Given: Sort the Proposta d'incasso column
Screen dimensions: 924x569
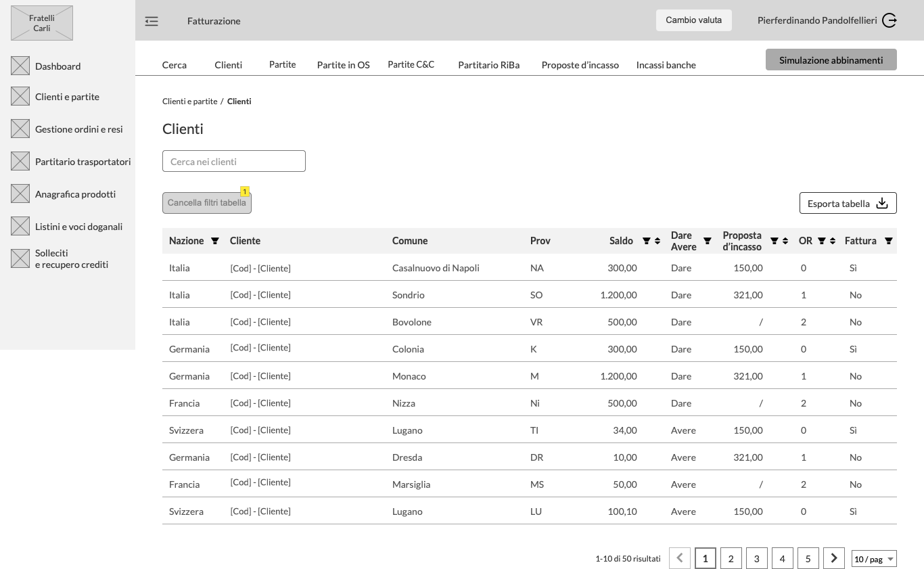Looking at the screenshot, I should [785, 241].
